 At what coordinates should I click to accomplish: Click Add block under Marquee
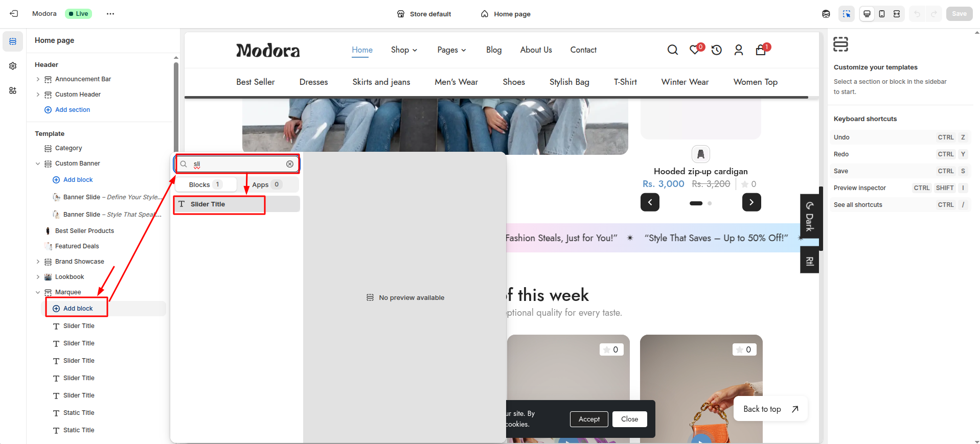(x=73, y=309)
